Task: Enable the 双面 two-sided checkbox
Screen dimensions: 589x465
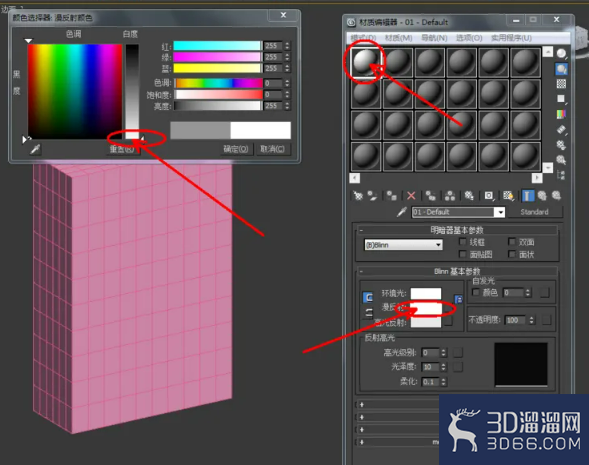Action: (x=512, y=242)
